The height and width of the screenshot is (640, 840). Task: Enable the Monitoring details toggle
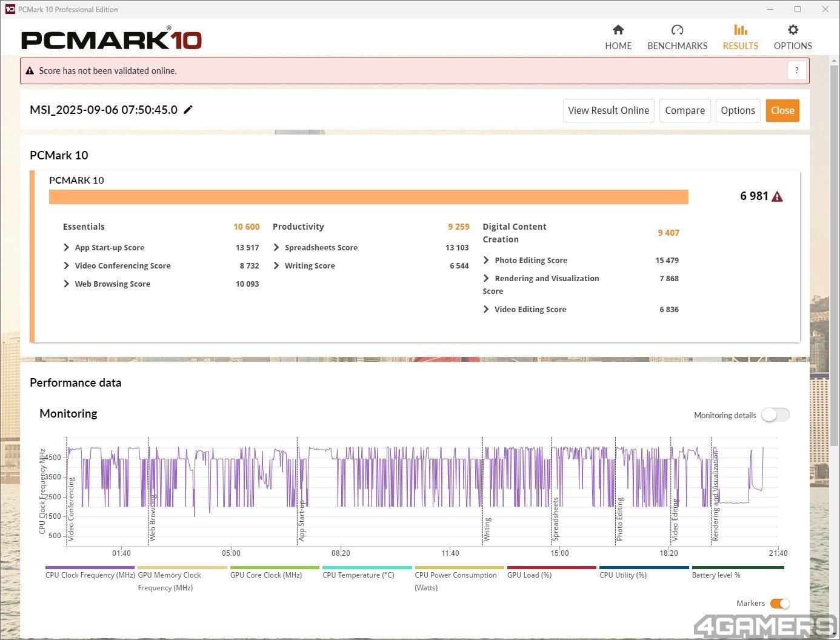tap(775, 415)
